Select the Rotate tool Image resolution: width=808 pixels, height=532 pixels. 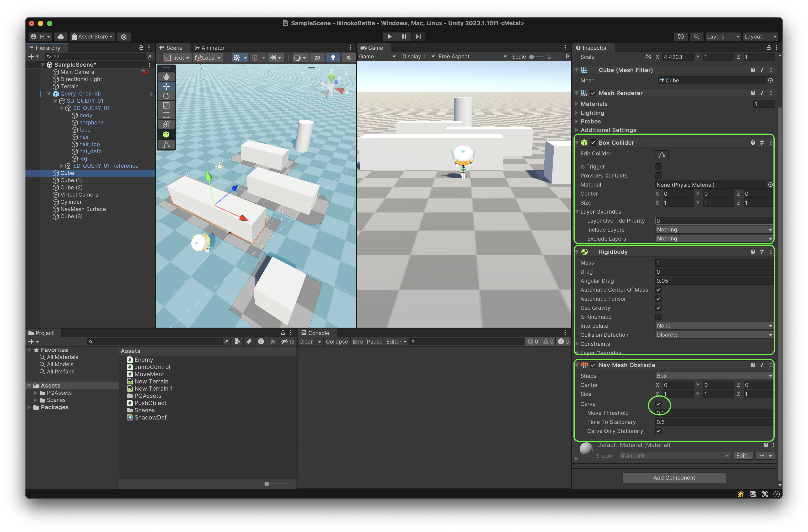click(x=166, y=96)
